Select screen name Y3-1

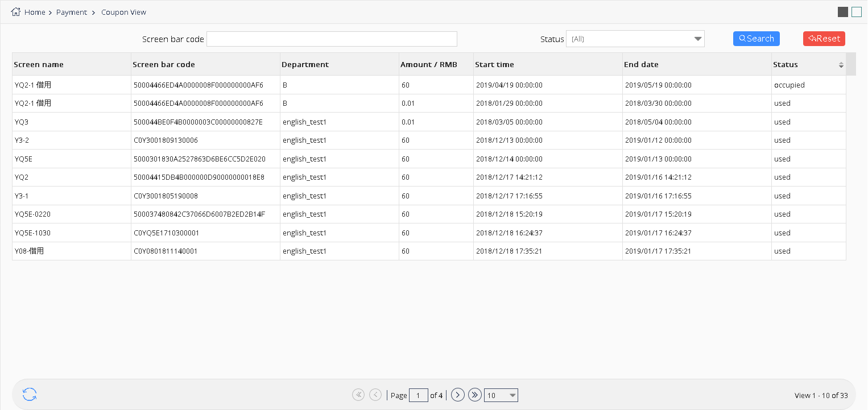click(22, 196)
